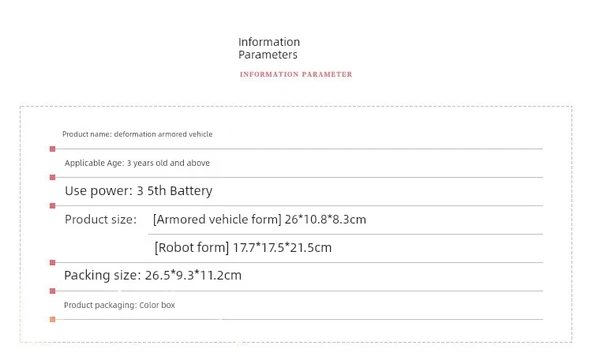Select the Applicable Age: 3 years old text
The width and height of the screenshot is (592, 361).
click(x=137, y=163)
